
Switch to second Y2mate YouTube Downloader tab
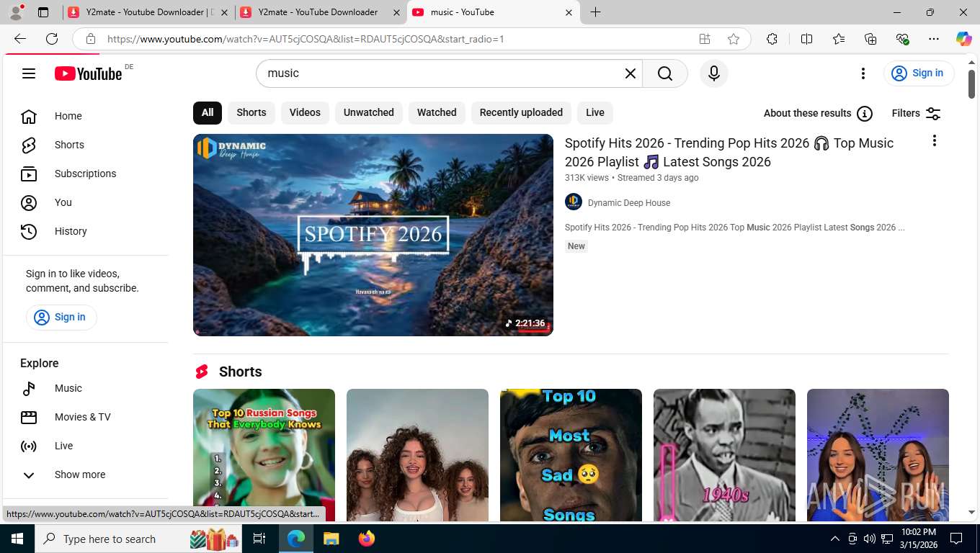(x=320, y=12)
